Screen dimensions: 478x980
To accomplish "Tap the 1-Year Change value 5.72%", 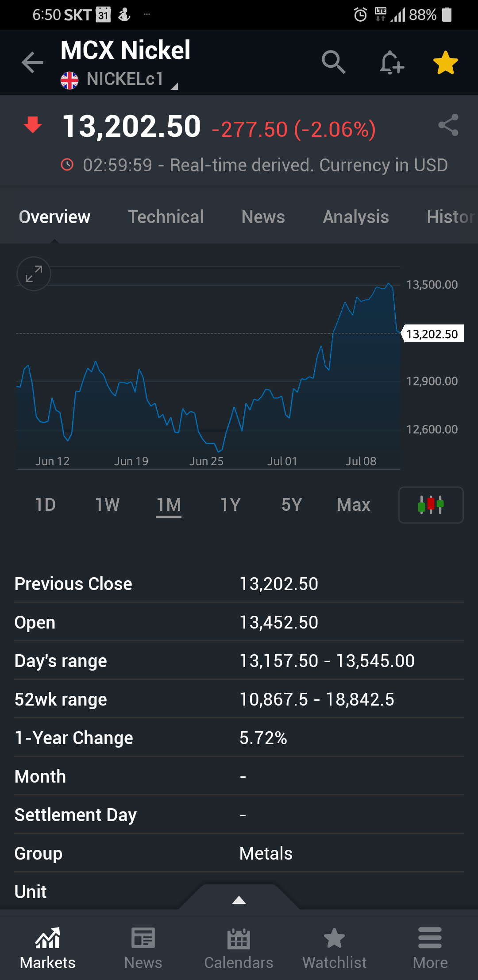I will pos(263,738).
